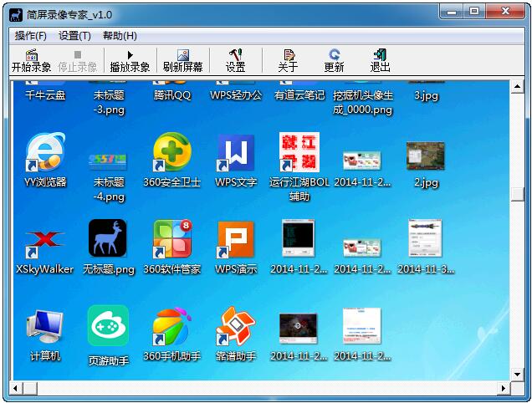
Task: Click the 退出 exit toolbar icon
Action: (381, 60)
